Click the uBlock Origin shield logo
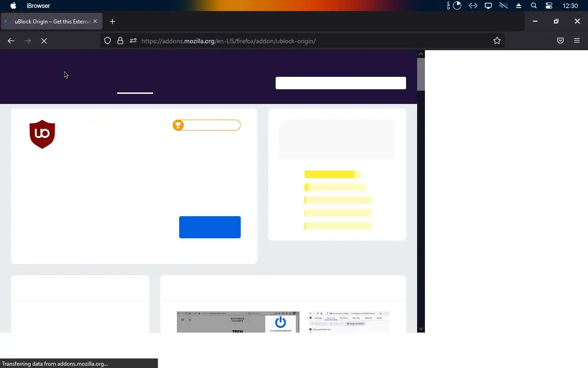This screenshot has height=368, width=588. tap(42, 134)
